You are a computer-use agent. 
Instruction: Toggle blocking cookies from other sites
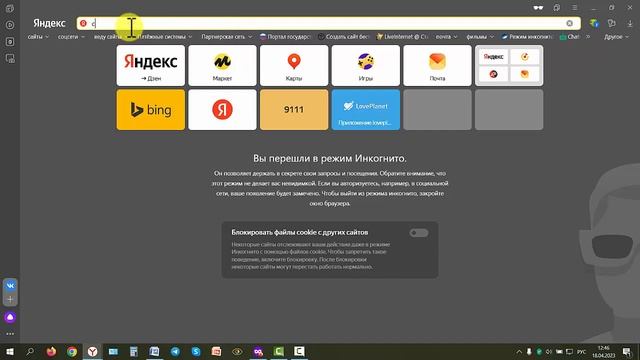tap(419, 233)
